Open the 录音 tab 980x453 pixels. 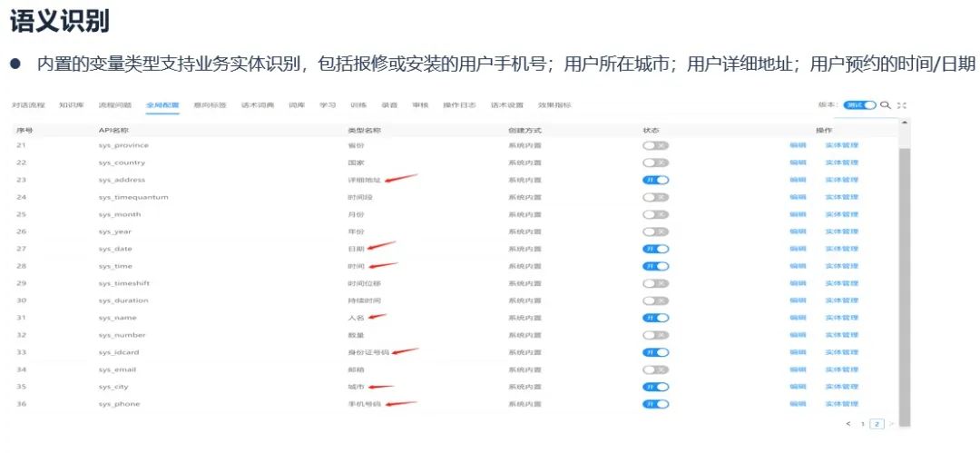click(389, 105)
